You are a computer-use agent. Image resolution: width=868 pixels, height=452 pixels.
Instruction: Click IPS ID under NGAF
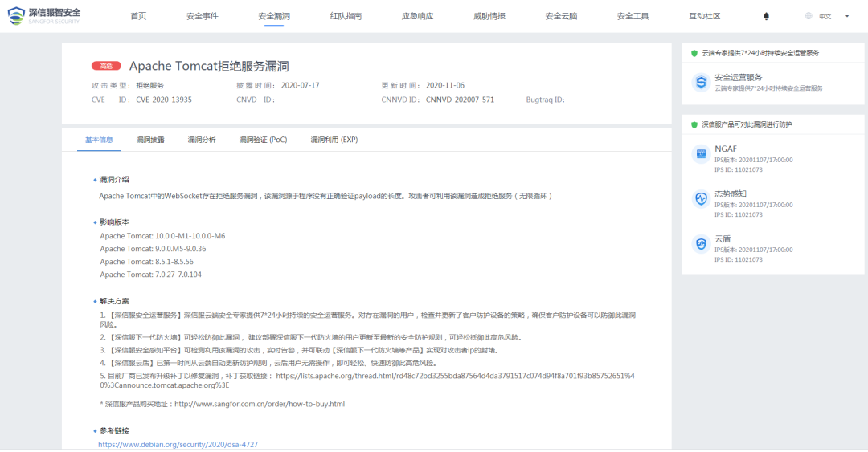pyautogui.click(x=739, y=170)
